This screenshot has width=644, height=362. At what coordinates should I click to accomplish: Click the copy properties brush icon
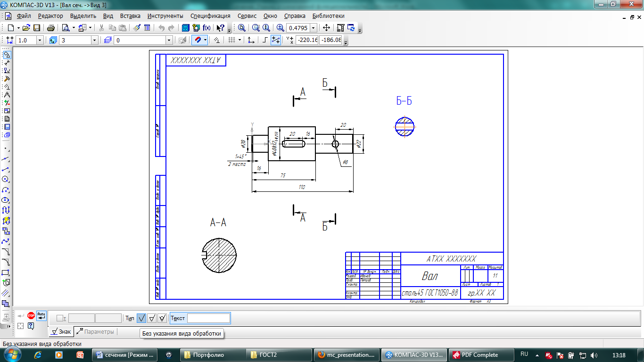coord(137,28)
